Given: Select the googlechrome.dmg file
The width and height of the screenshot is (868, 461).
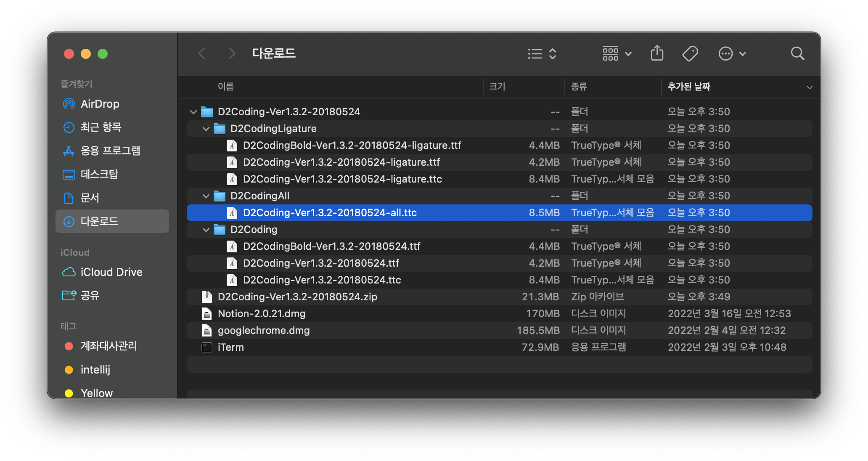Looking at the screenshot, I should pos(264,331).
